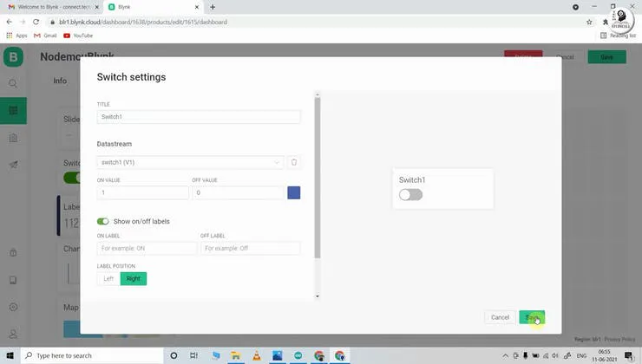
Task: Toggle the Switch1 preview switch
Action: (x=410, y=195)
